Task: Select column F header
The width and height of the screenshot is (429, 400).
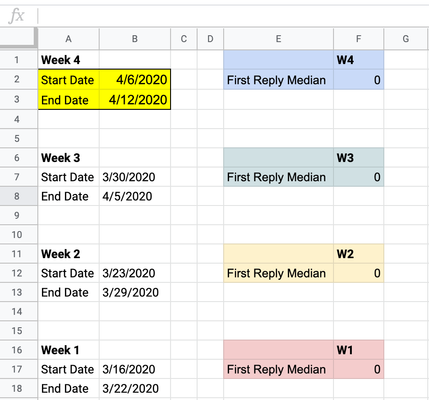Action: click(359, 39)
